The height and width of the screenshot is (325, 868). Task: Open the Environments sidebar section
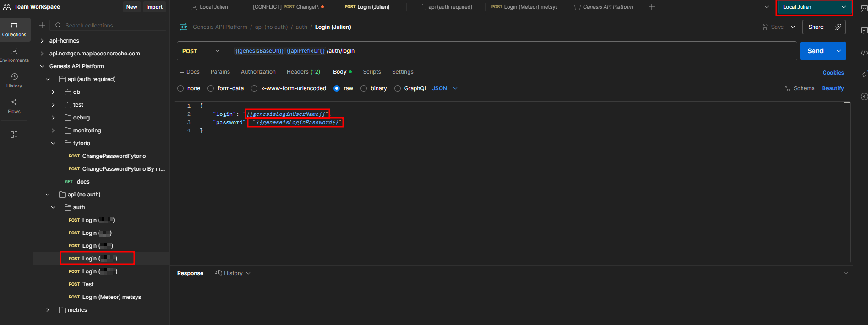click(x=14, y=55)
